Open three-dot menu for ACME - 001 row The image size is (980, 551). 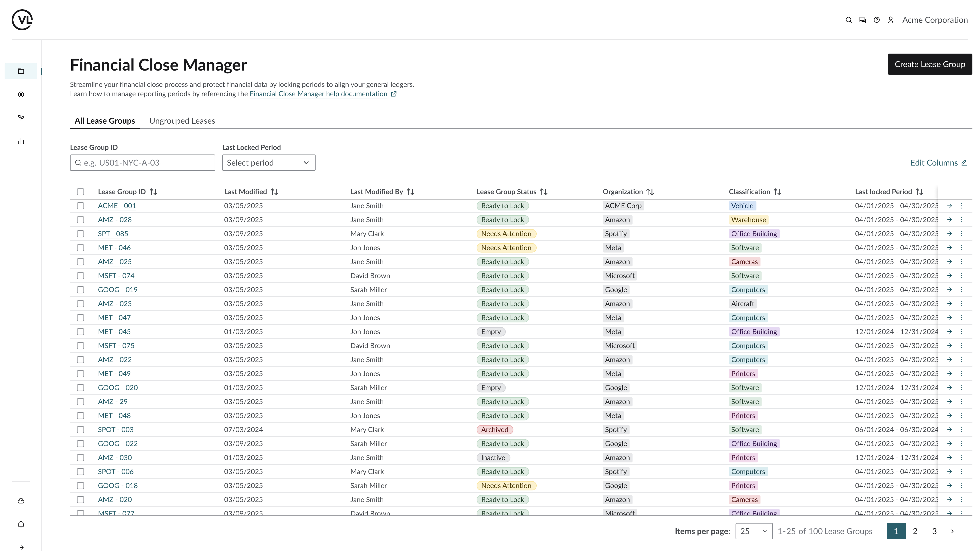pos(961,206)
